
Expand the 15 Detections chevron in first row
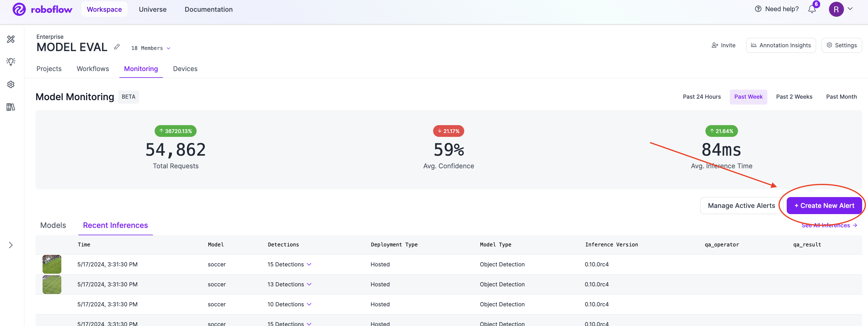[309, 264]
